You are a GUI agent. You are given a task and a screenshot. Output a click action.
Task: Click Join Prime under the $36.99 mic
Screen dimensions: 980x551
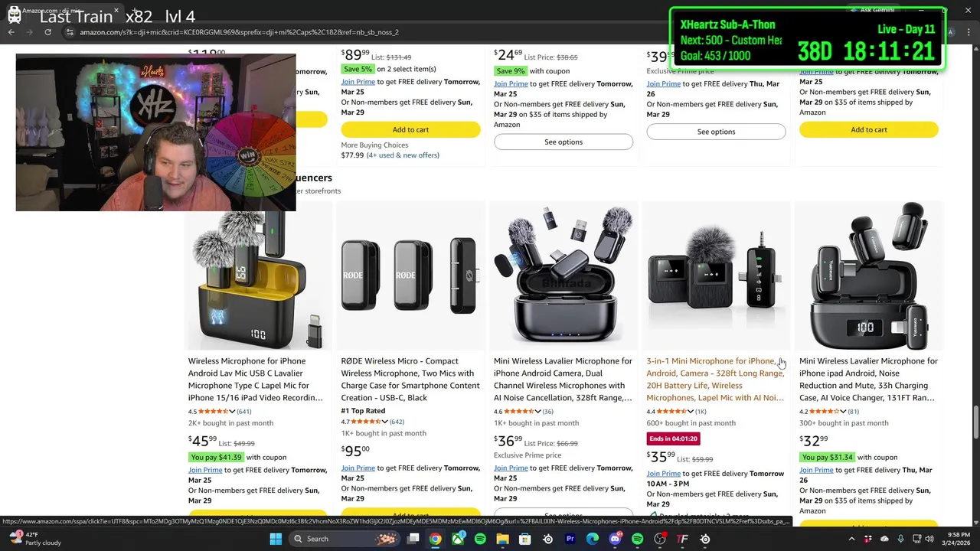click(511, 468)
